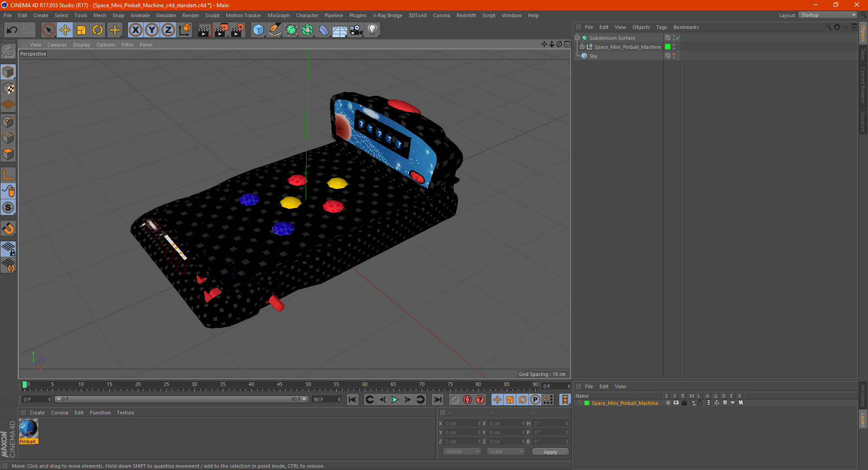The height and width of the screenshot is (470, 868).
Task: Open the Simulate menu
Action: [x=166, y=15]
